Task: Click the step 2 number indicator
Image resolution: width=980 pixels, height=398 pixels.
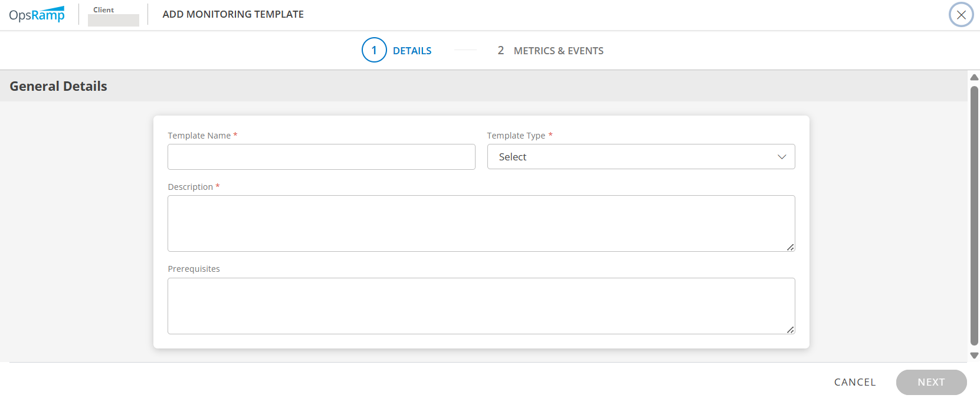Action: coord(500,51)
